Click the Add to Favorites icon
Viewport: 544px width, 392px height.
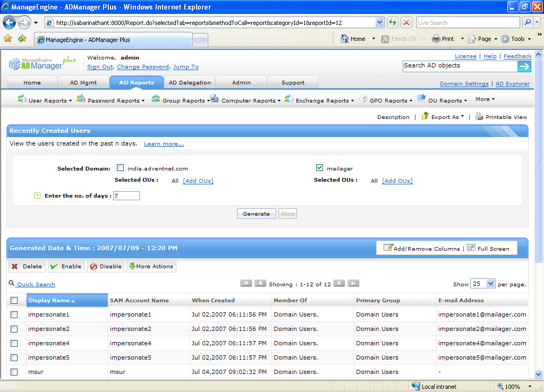pos(22,38)
